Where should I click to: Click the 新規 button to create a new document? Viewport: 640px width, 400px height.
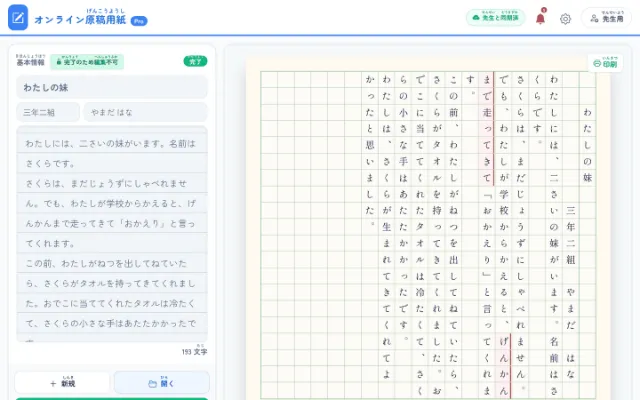pos(62,383)
